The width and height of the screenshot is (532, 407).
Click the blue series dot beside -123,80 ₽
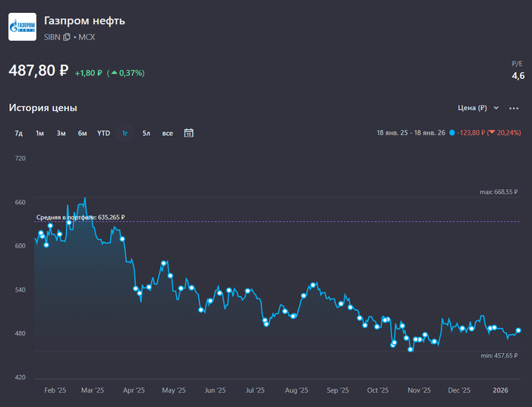(452, 133)
